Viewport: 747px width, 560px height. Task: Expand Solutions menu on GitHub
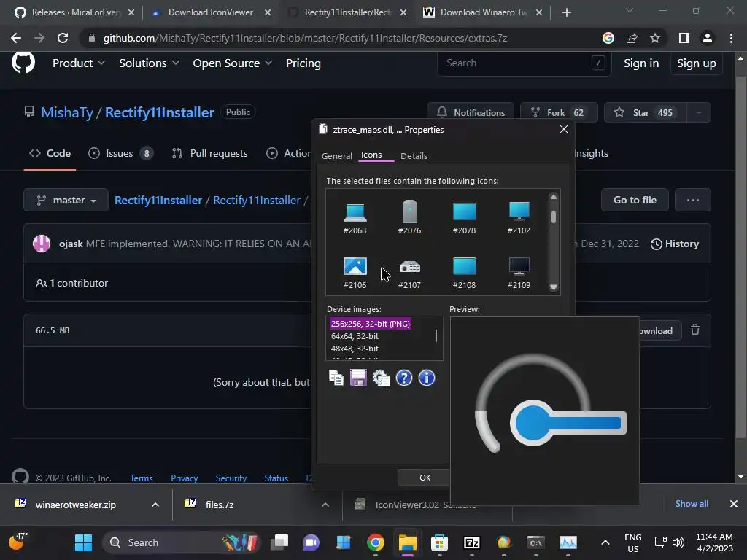coord(149,63)
